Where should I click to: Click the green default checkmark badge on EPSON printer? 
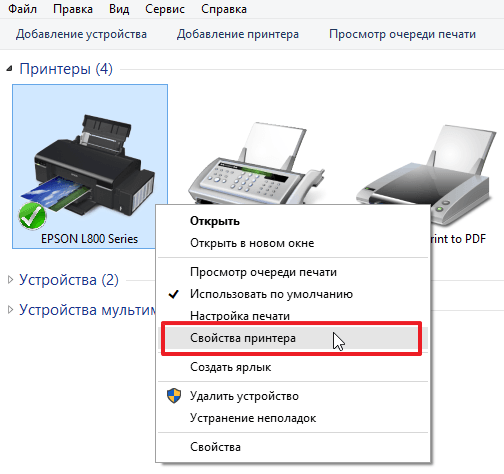(32, 217)
